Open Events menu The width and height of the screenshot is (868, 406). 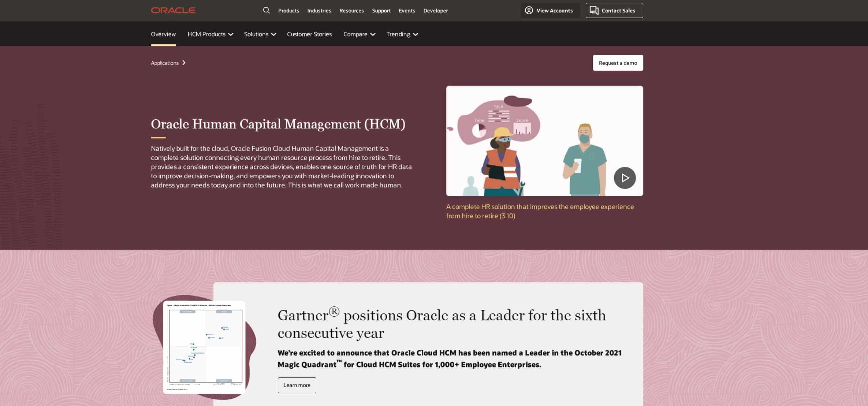coord(407,11)
